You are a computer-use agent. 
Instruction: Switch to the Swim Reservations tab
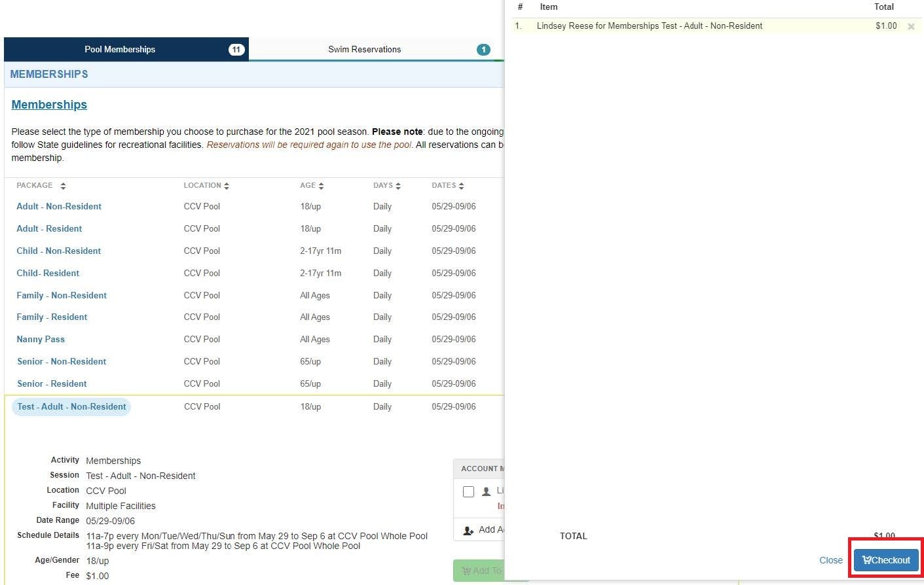[364, 50]
